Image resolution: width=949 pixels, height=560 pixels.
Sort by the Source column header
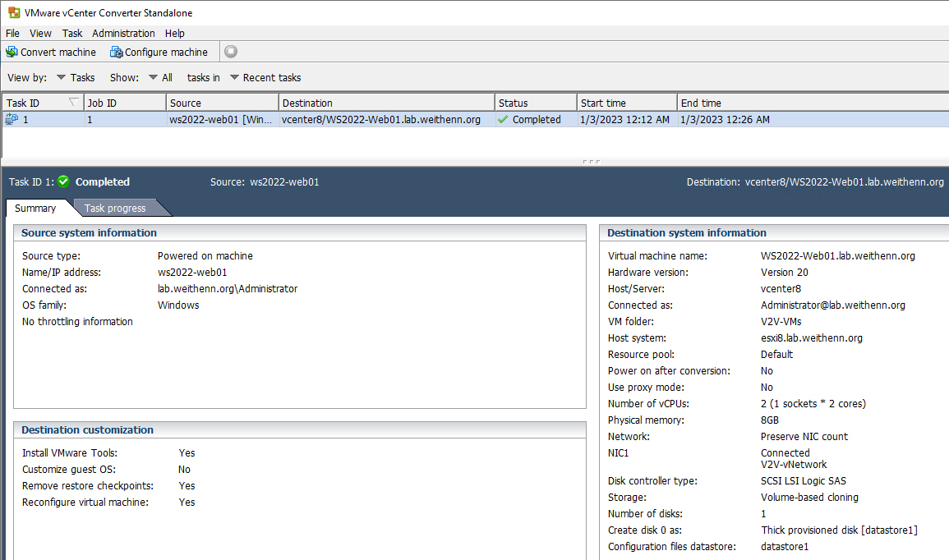222,103
